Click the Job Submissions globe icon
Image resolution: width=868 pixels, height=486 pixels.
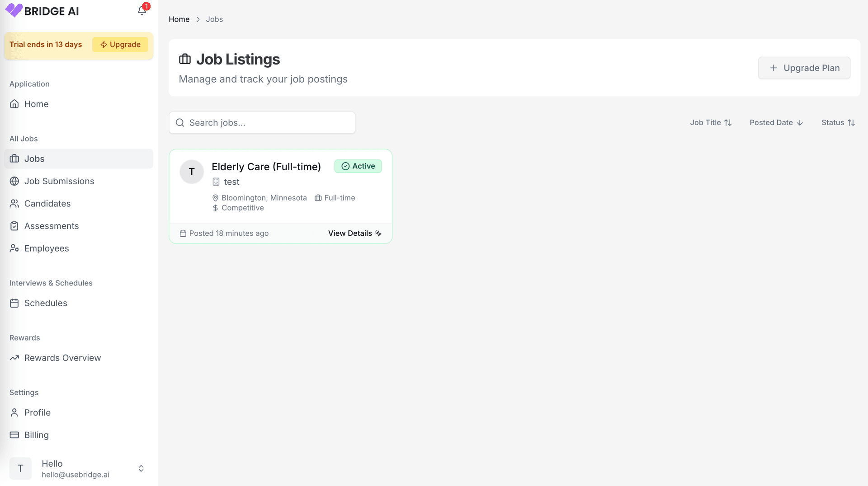pyautogui.click(x=14, y=181)
